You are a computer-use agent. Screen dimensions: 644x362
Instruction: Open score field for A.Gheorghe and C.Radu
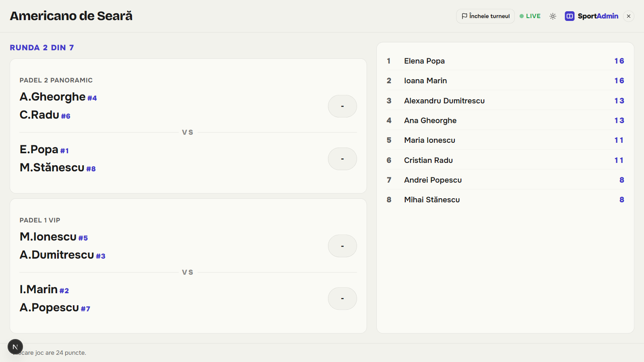343,106
